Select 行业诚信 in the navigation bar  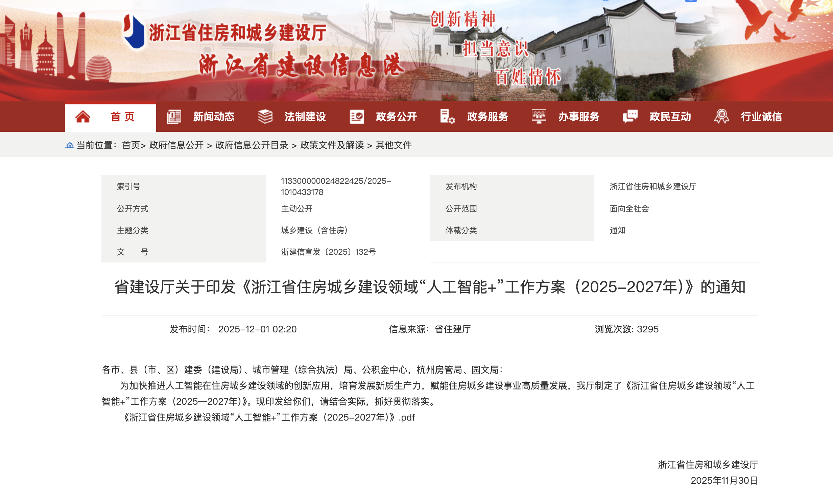761,117
